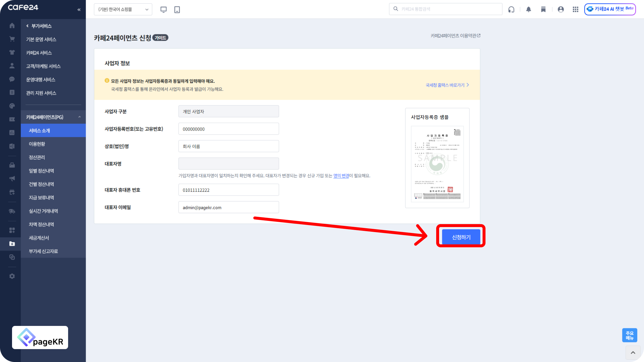Viewport: 644px width, 362px height.
Task: Open the apps grid icon
Action: tap(575, 9)
